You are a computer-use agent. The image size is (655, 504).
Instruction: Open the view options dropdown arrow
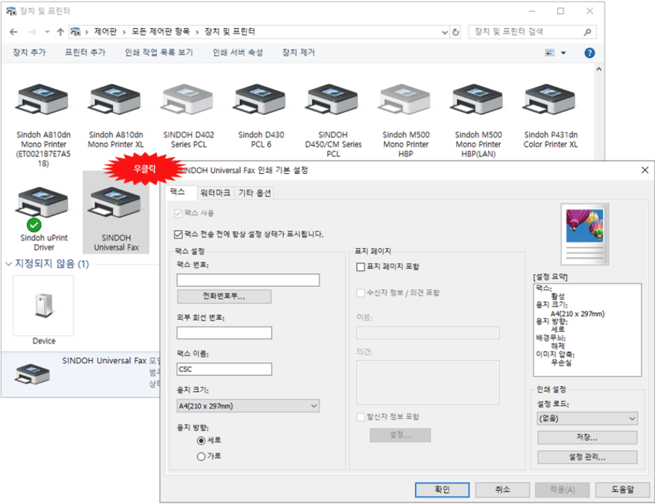[x=563, y=53]
